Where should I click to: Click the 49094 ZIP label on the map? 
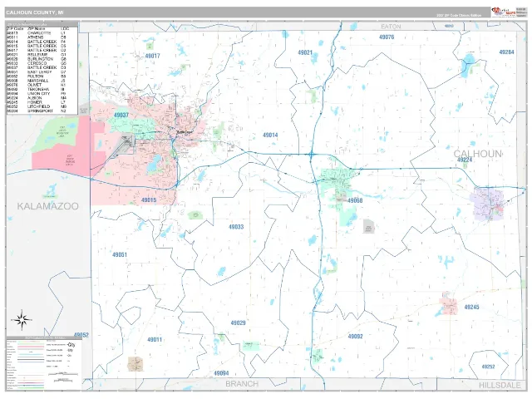coord(221,373)
